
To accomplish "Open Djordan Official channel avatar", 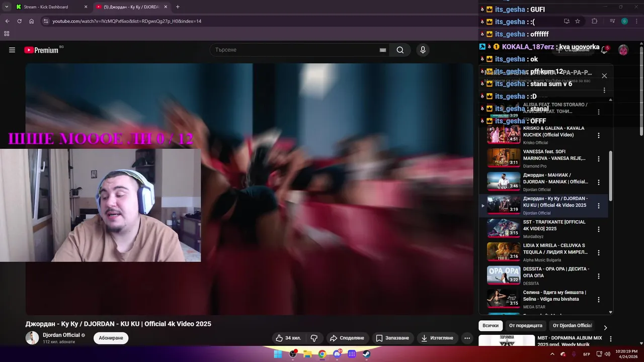I will pos(32,338).
